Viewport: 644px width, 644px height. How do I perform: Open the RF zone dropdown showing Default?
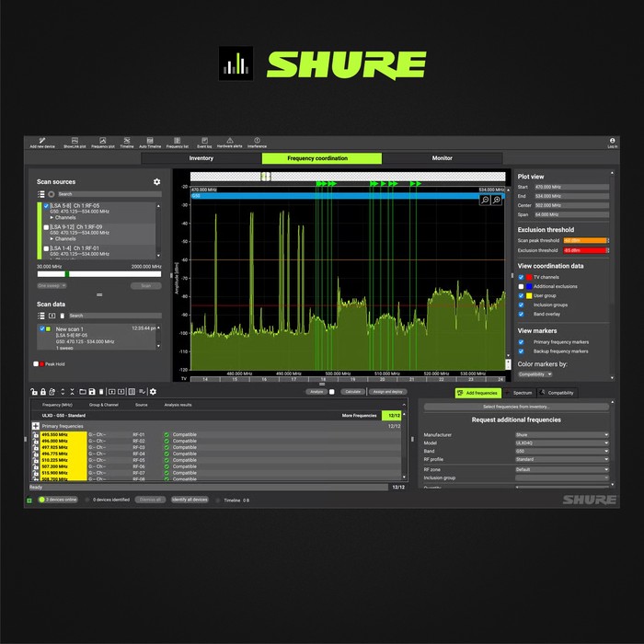point(562,469)
